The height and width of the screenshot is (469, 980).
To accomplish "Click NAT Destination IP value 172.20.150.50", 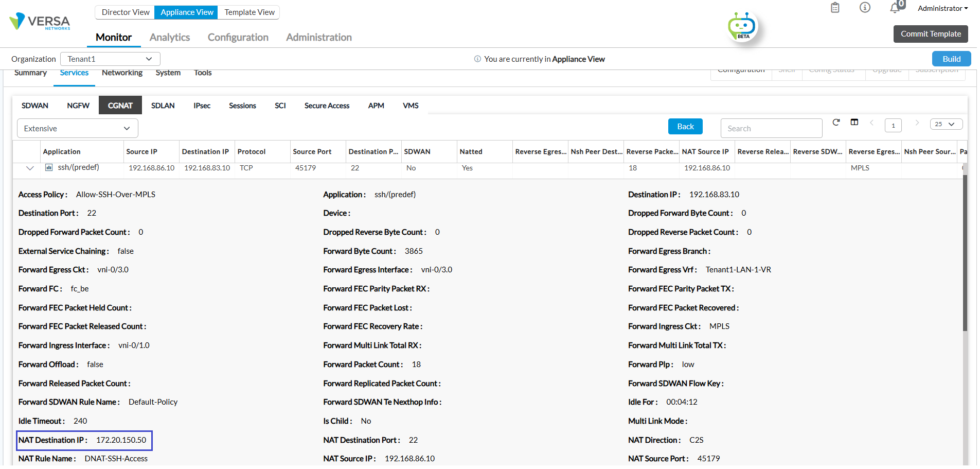I will (121, 440).
